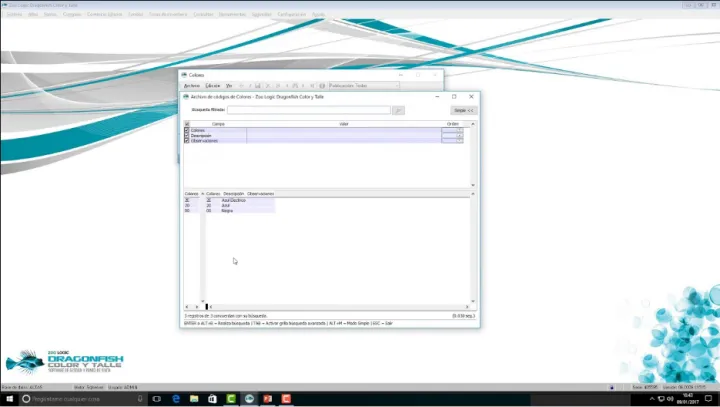Open the Orden dropdown for Colores row
720x407 pixels.
click(x=459, y=130)
